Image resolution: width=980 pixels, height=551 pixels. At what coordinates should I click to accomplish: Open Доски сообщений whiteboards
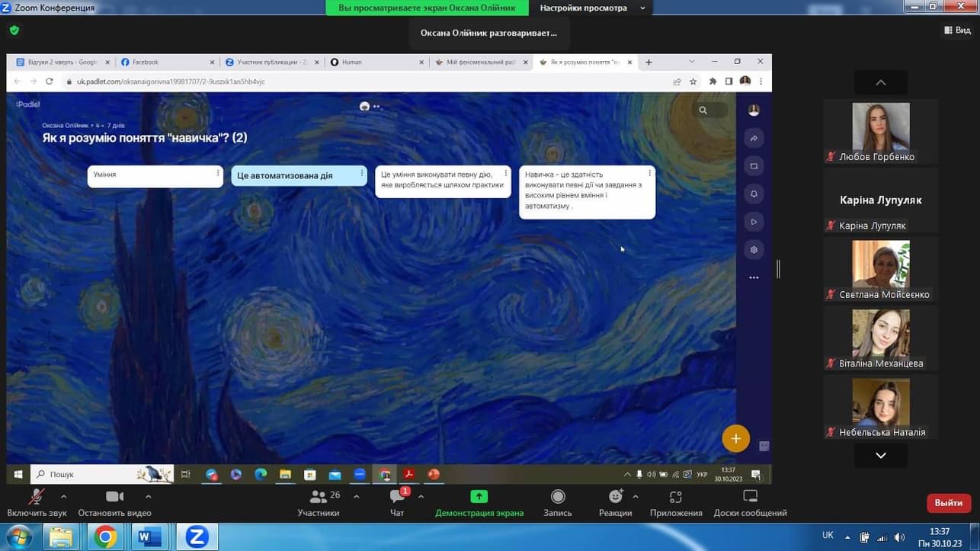(751, 503)
